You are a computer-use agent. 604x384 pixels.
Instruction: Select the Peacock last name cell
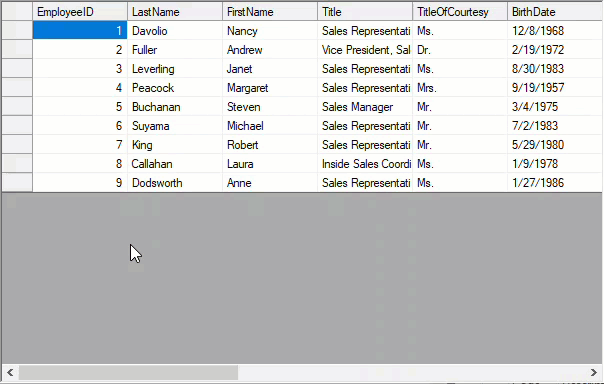click(x=175, y=88)
